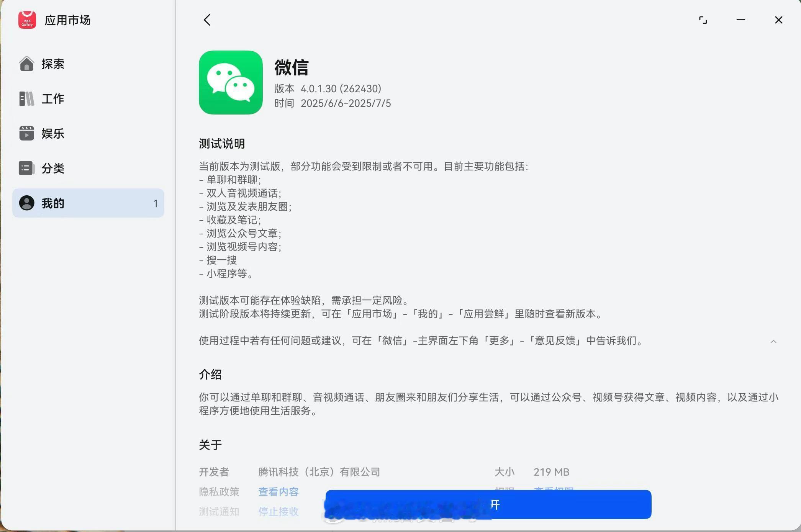Click the 我的 profile avatar icon
The image size is (801, 532).
point(27,203)
